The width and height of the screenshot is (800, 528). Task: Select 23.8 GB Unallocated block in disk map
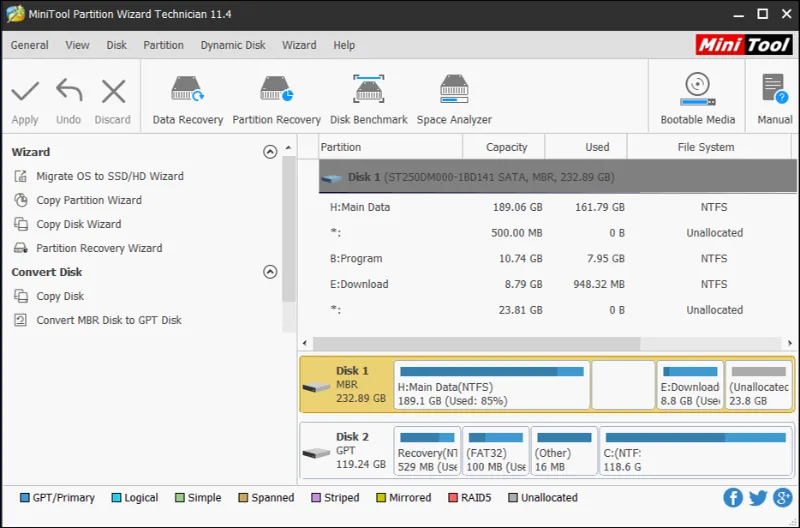759,385
